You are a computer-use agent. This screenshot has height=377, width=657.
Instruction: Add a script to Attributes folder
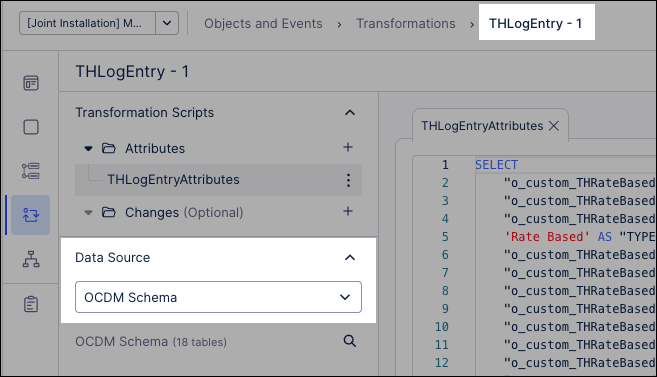[348, 147]
